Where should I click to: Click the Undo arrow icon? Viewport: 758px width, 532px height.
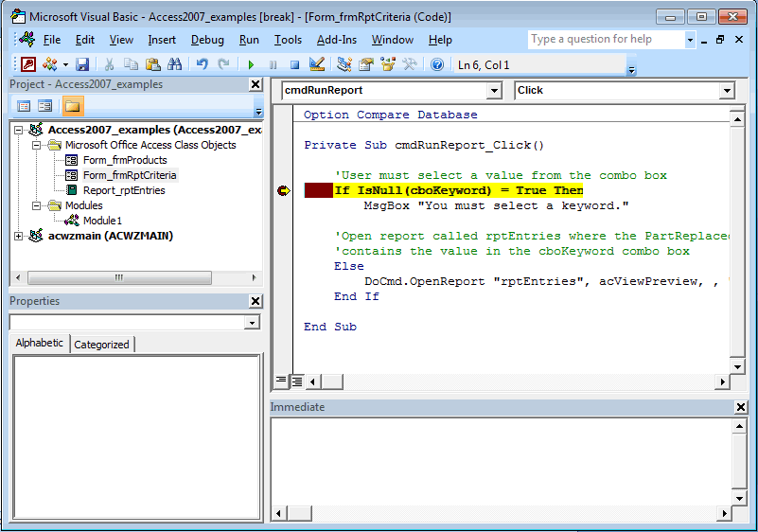(x=203, y=64)
